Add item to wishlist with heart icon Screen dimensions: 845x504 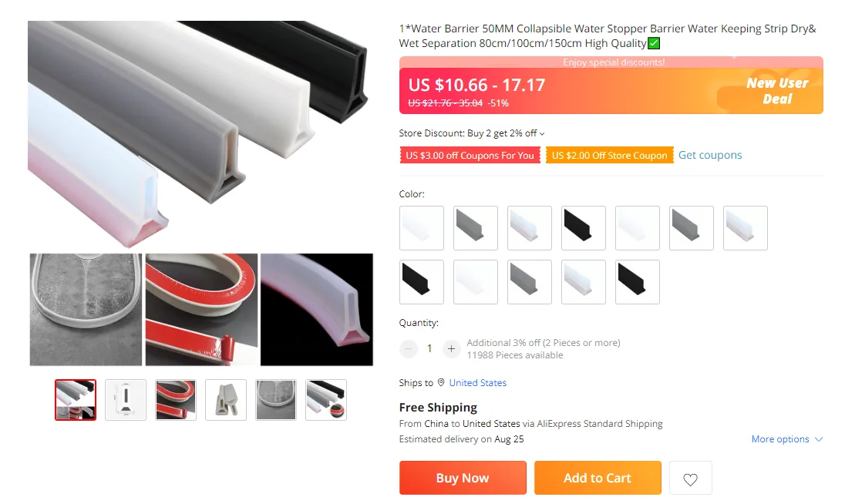point(690,478)
